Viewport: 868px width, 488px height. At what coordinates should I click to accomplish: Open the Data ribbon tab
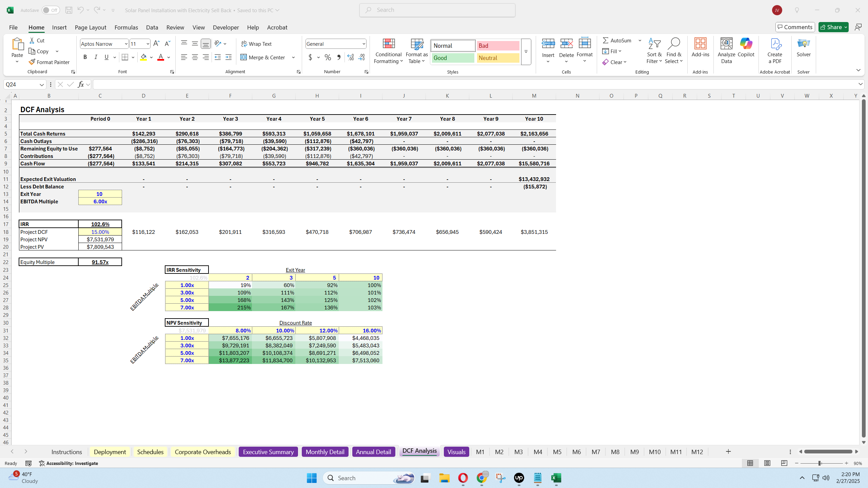click(x=152, y=27)
